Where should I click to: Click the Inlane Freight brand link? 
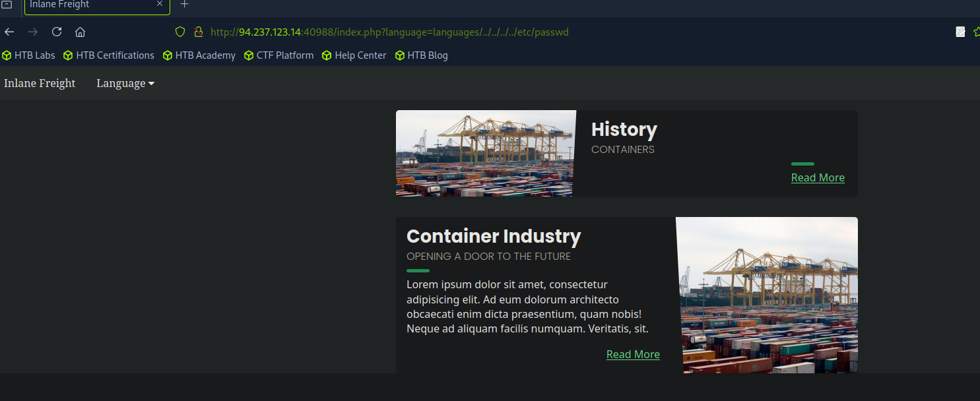[40, 83]
